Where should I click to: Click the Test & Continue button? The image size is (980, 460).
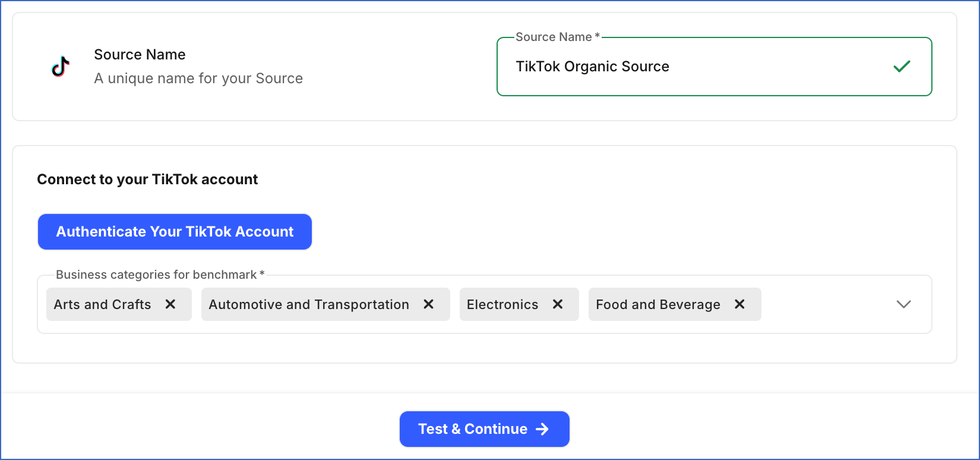pyautogui.click(x=485, y=429)
